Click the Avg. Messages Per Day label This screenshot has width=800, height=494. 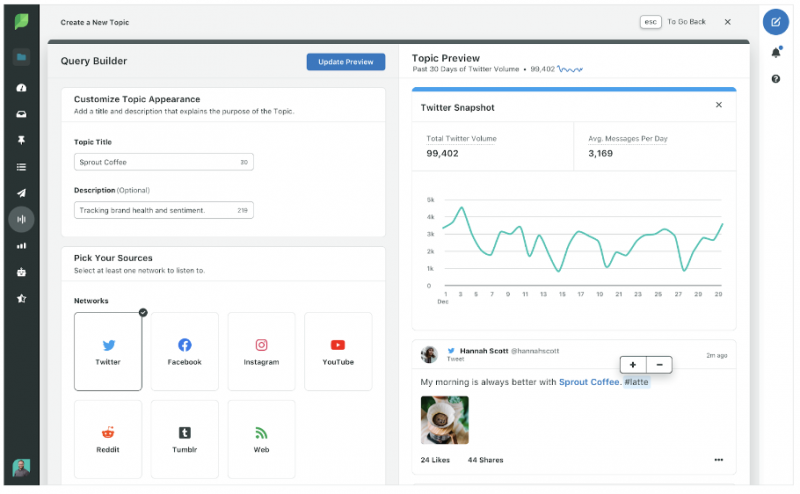pos(628,138)
